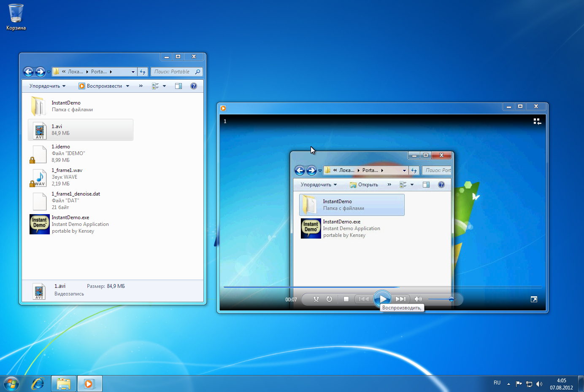Stop playback in Windows Media Player
This screenshot has height=392, width=584.
pyautogui.click(x=346, y=299)
